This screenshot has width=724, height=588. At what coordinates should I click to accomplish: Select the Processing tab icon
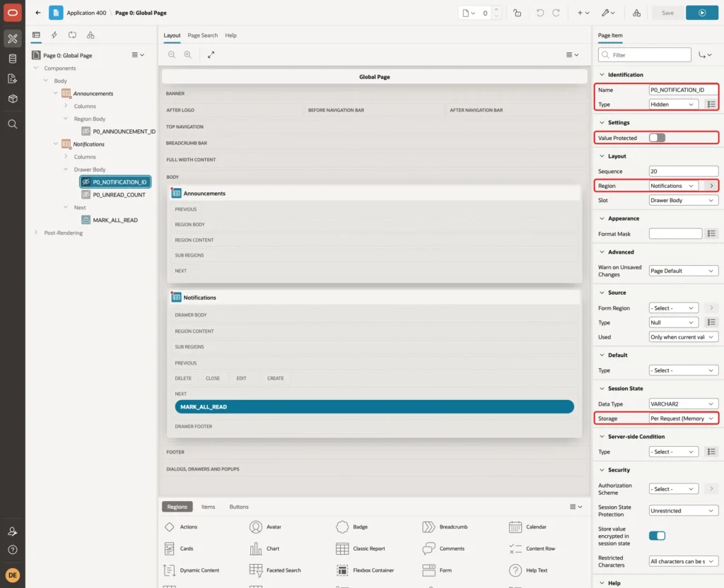[x=73, y=35]
